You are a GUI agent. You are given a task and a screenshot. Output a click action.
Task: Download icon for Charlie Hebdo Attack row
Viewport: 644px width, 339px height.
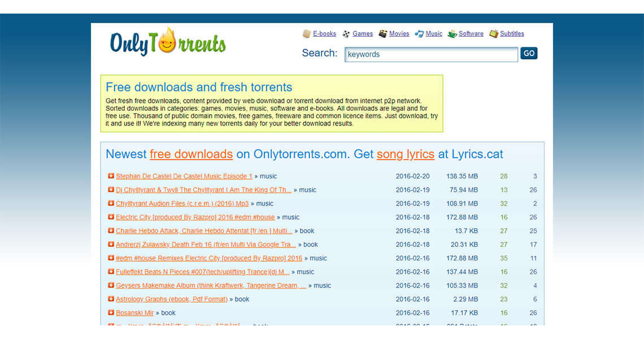tap(111, 231)
